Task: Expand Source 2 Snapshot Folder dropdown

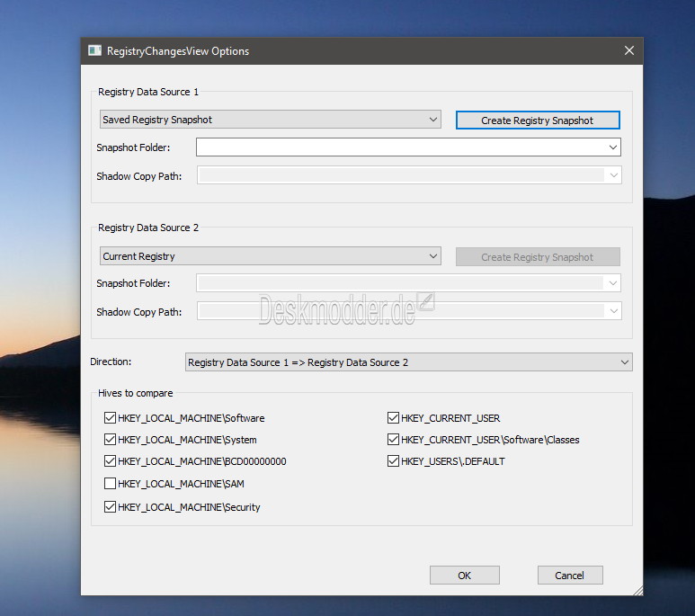Action: [x=613, y=283]
